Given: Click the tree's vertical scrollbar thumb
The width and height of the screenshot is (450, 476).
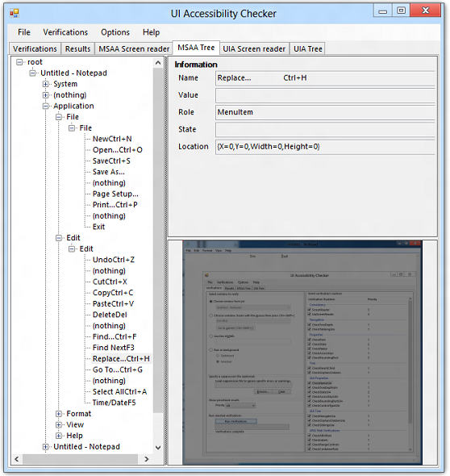Looking at the screenshot, I should tap(158, 240).
